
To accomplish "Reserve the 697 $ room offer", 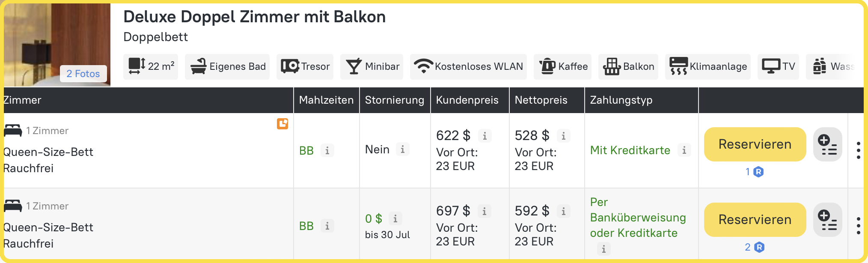I will [755, 220].
